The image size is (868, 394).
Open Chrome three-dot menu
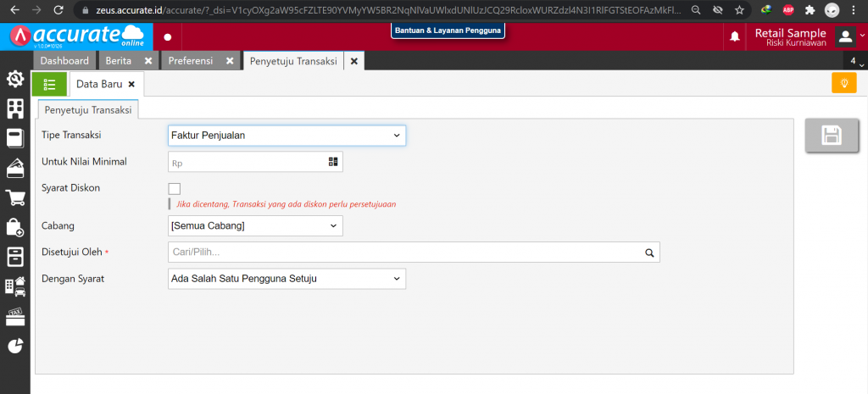[x=854, y=10]
